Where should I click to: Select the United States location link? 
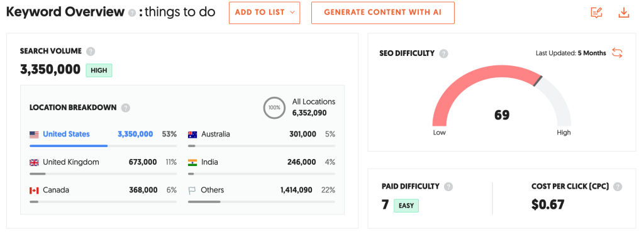click(x=66, y=134)
